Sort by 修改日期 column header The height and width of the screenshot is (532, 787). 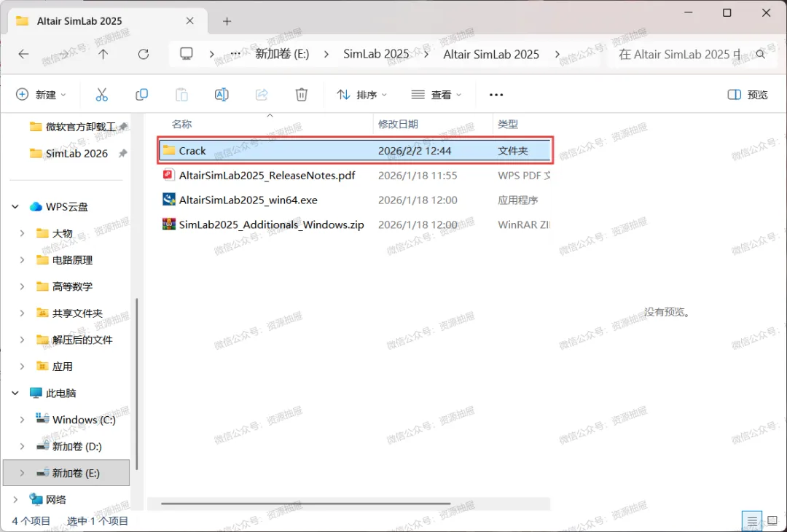point(398,124)
